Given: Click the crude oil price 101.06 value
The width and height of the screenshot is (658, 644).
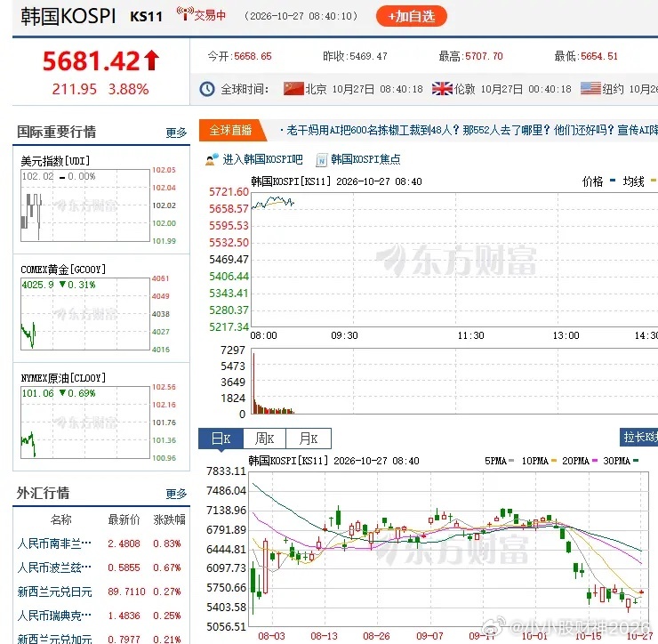Looking at the screenshot, I should pos(37,393).
